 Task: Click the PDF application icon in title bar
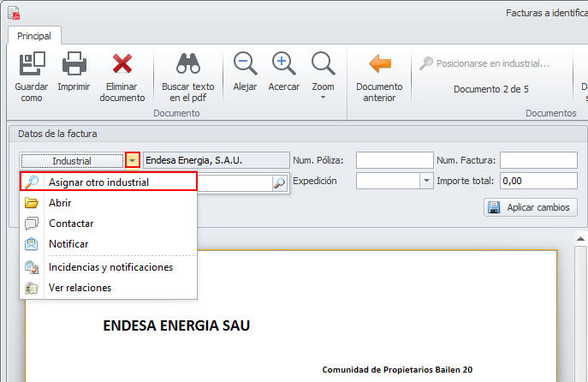[x=14, y=13]
